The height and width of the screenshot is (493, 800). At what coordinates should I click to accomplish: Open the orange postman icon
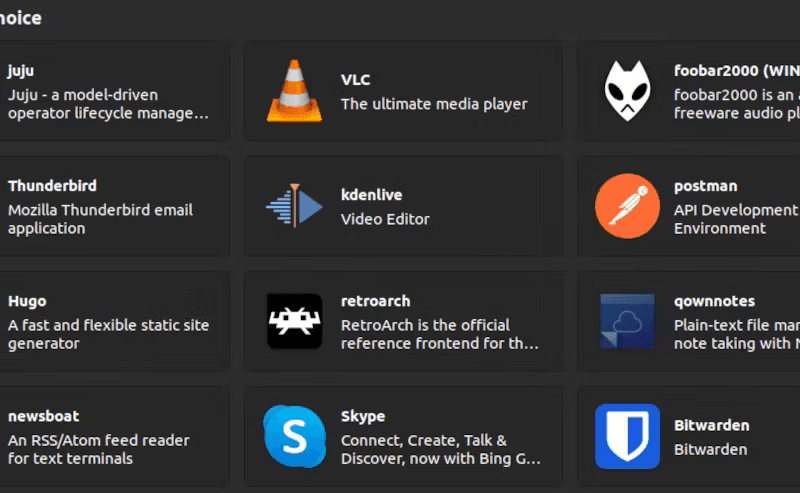[x=627, y=206]
